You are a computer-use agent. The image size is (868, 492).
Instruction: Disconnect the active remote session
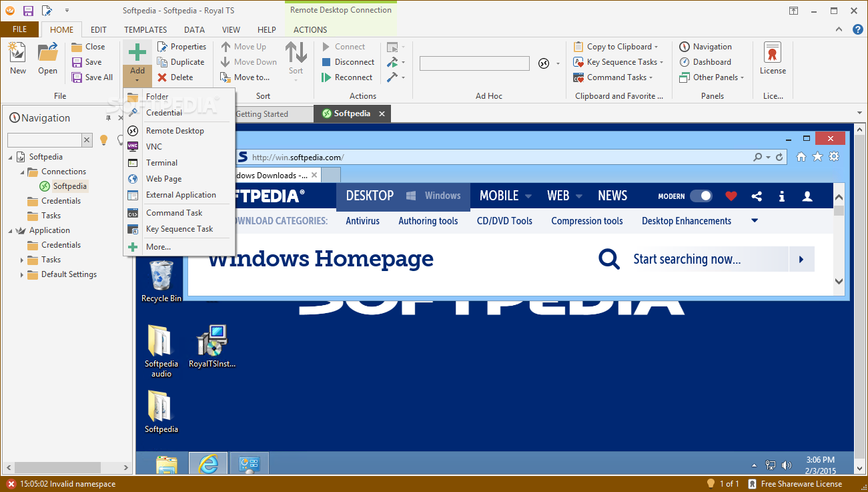pyautogui.click(x=348, y=62)
